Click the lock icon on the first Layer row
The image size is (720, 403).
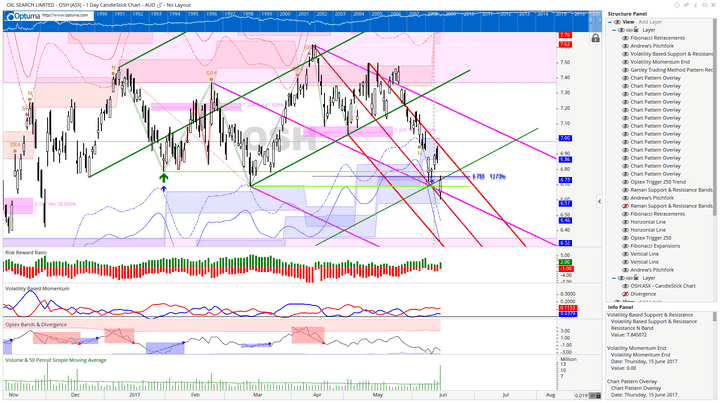636,30
